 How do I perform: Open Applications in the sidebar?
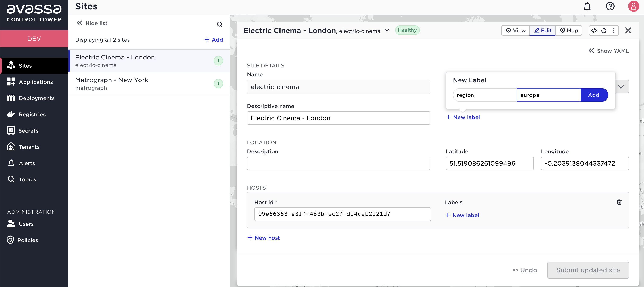pos(34,82)
